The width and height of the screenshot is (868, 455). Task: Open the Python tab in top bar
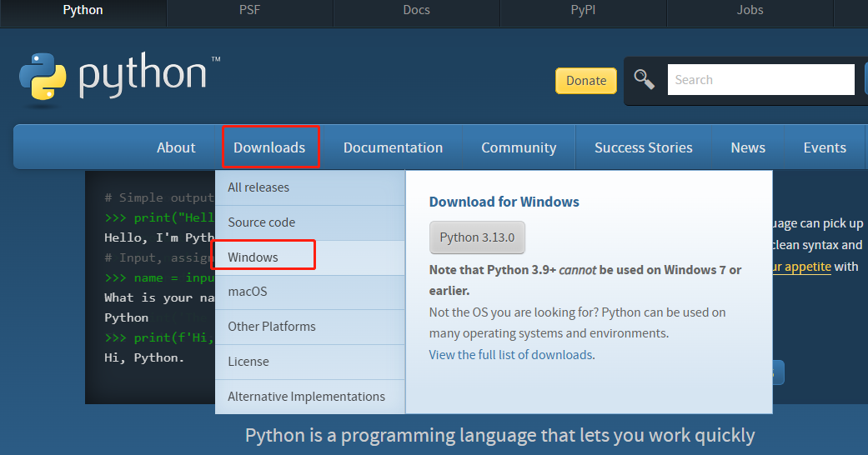tap(83, 11)
